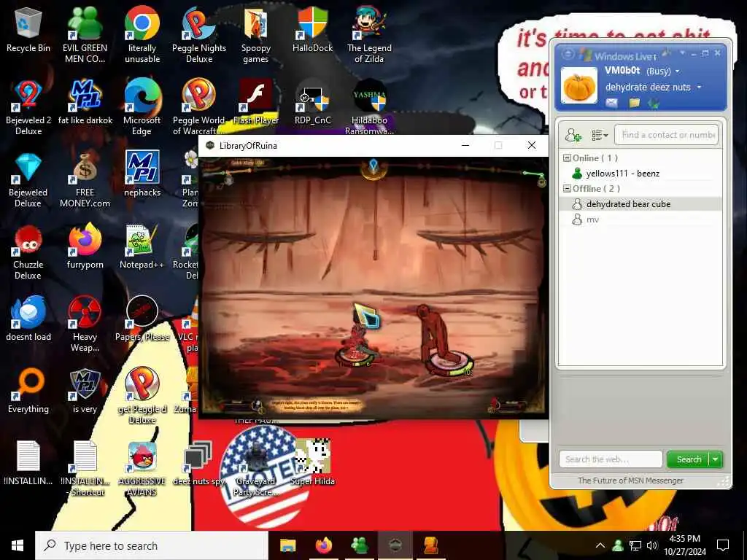This screenshot has width=747, height=560.
Task: Select the Microsoft Edge desktop icon
Action: (142, 107)
